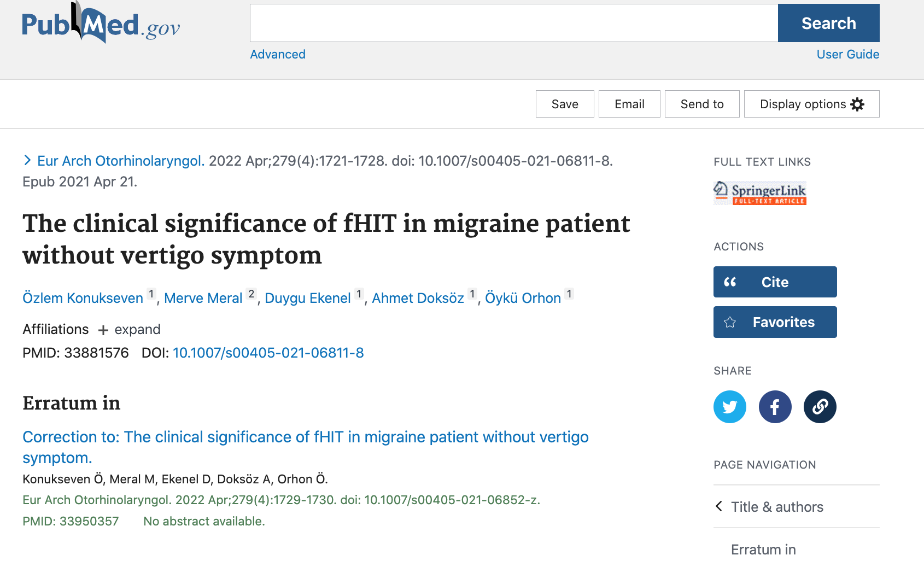Screen dimensions: 924x561
Task: Save this citation
Action: pos(564,104)
